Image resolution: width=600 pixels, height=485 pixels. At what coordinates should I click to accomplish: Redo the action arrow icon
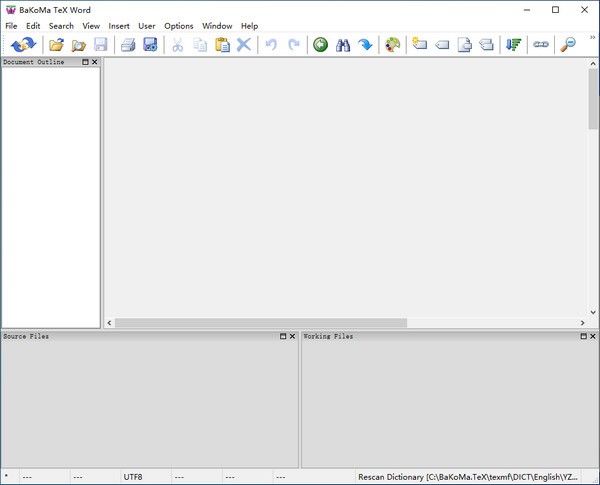[x=293, y=45]
